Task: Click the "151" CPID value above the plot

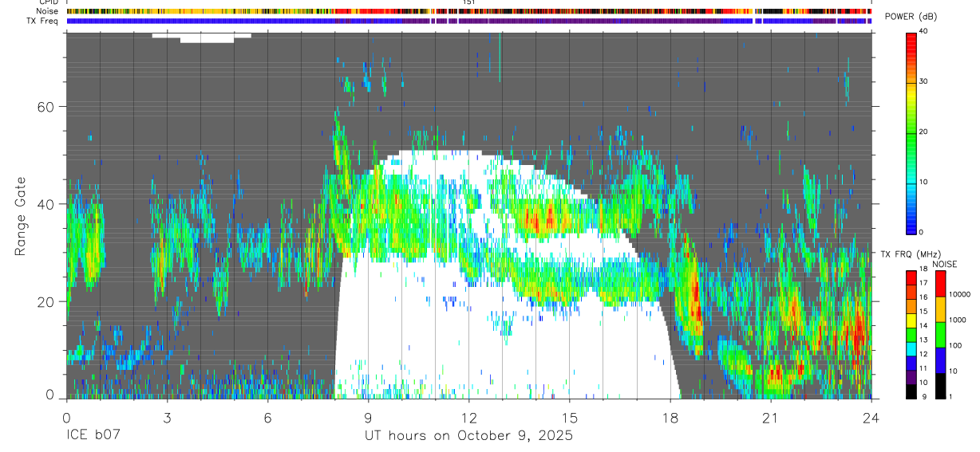Action: (469, 3)
